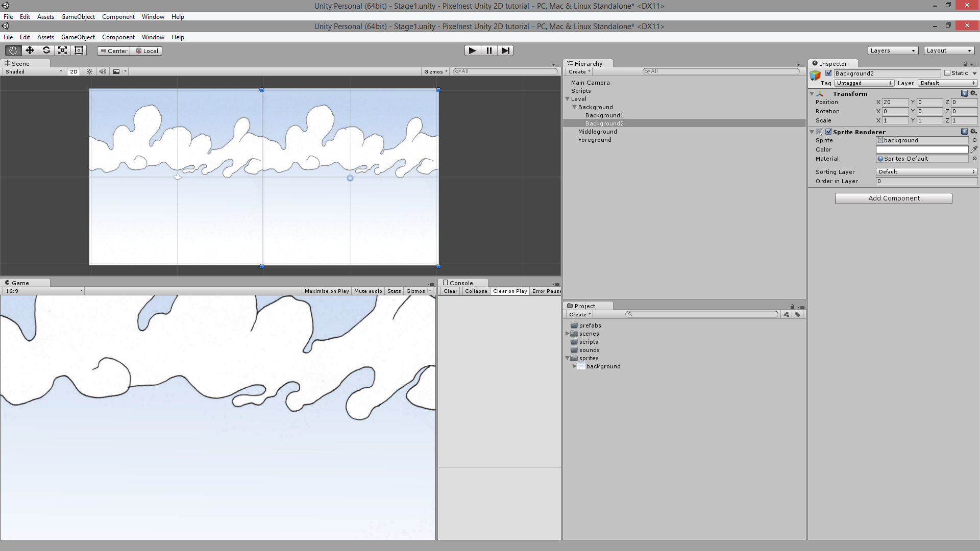Expand the Background tree item in Hierarchy

tap(575, 106)
